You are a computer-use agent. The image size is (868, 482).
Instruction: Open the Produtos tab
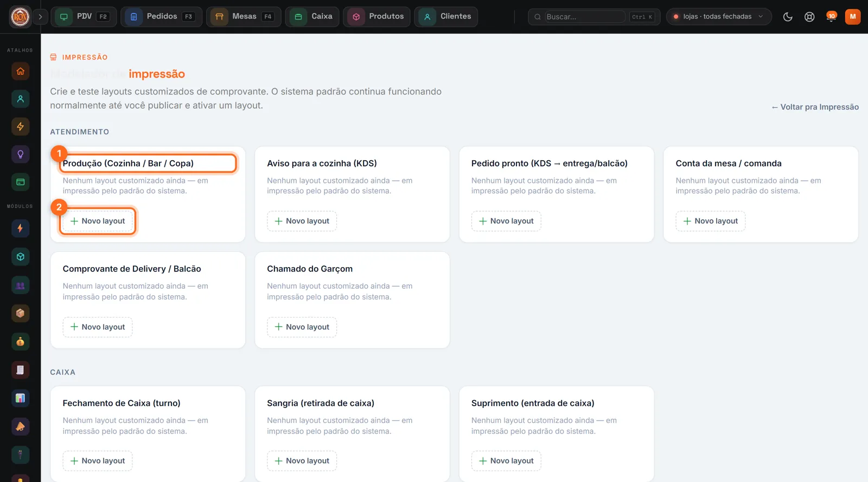[376, 17]
